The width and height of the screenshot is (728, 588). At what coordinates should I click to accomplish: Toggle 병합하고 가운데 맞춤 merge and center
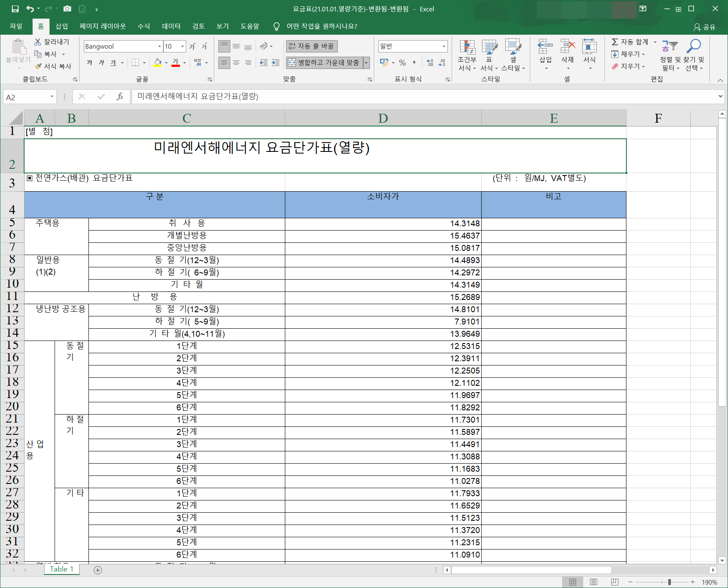(x=324, y=63)
